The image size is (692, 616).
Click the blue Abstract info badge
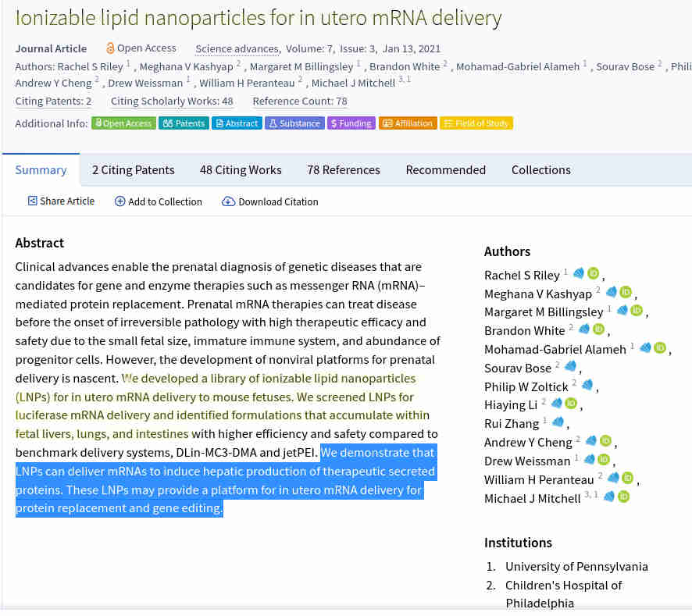pyautogui.click(x=237, y=123)
